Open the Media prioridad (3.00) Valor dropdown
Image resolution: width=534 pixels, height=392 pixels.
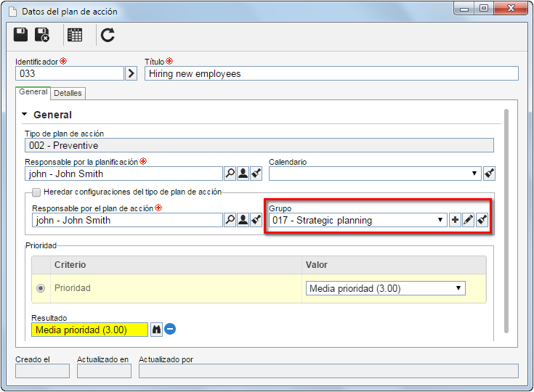(x=386, y=289)
